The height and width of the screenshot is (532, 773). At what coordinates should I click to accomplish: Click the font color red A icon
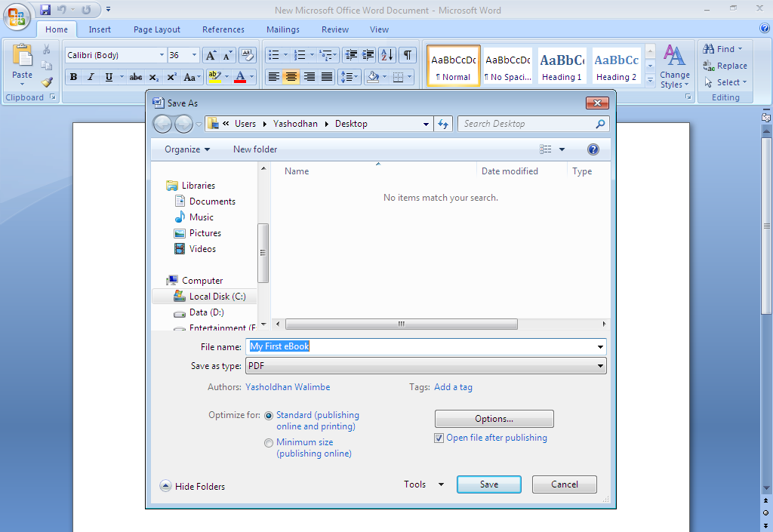tap(240, 77)
